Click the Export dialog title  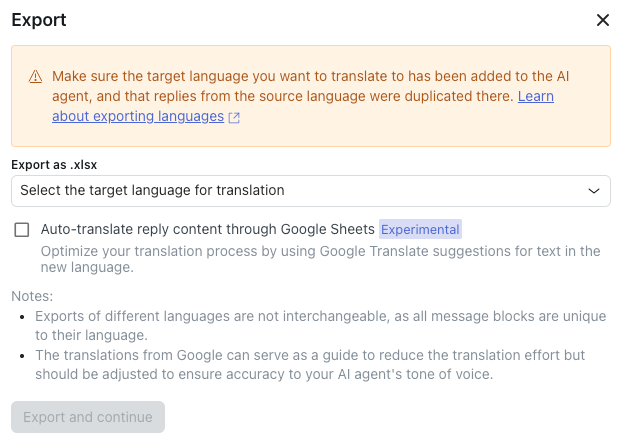(x=39, y=20)
